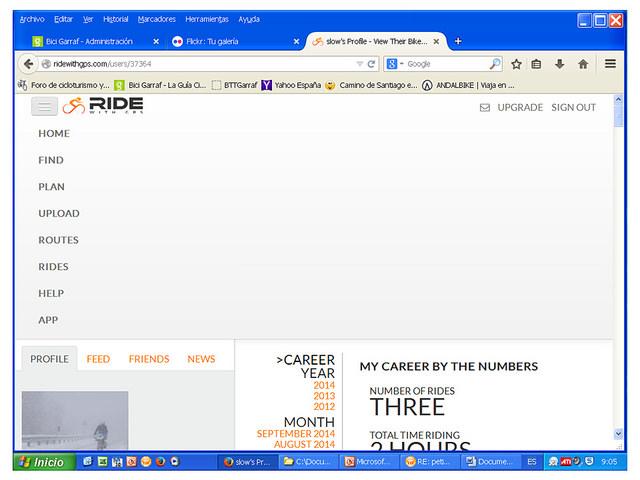Show bookmarks list icon

tap(536, 64)
